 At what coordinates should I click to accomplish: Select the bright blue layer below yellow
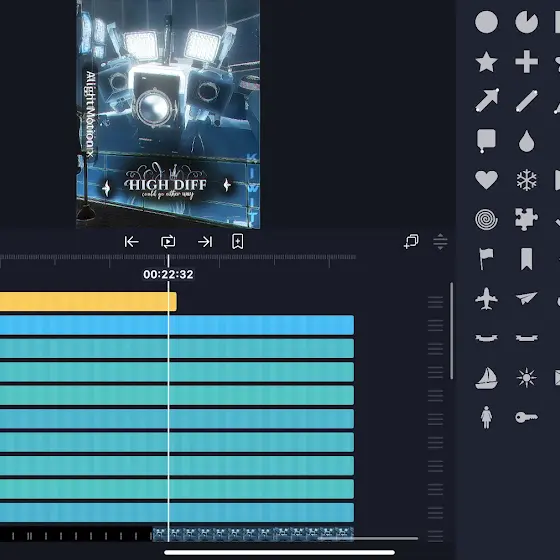pos(177,325)
